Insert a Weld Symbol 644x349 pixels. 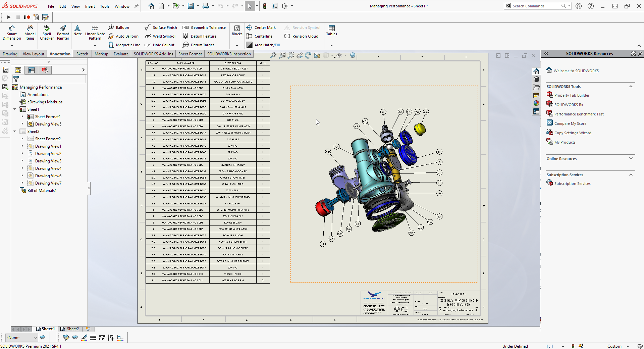tap(160, 36)
